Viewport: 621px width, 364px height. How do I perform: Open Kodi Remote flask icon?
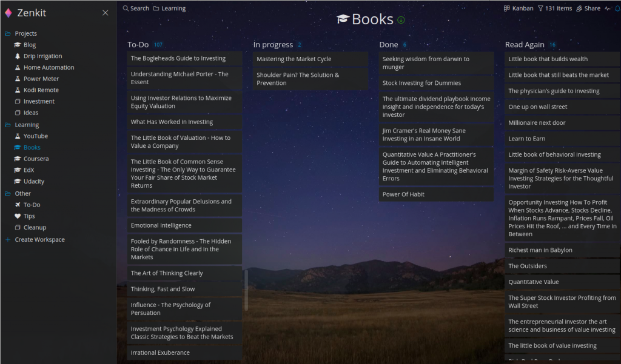pos(18,90)
